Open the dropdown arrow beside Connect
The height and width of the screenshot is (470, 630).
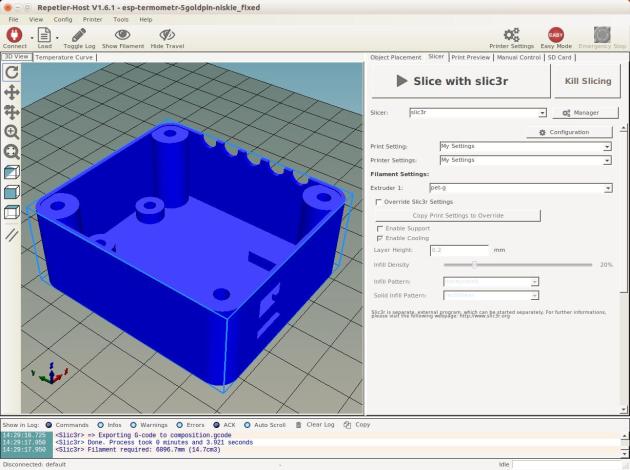coord(31,38)
